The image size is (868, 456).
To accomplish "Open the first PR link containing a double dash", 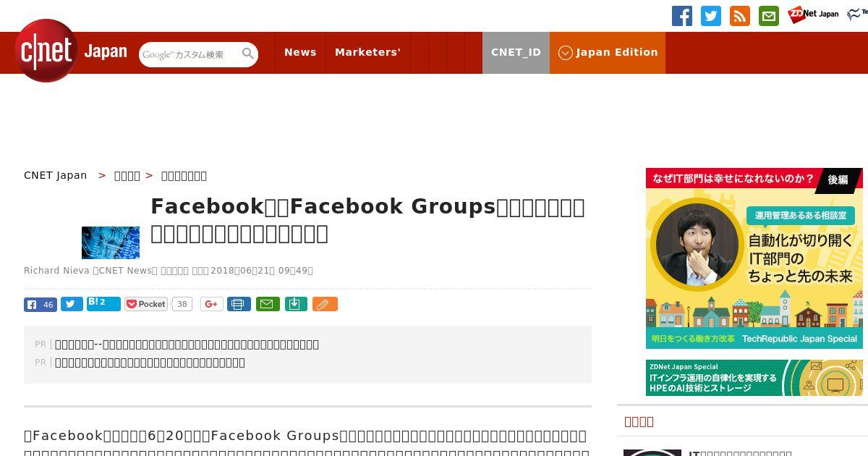I will (187, 345).
